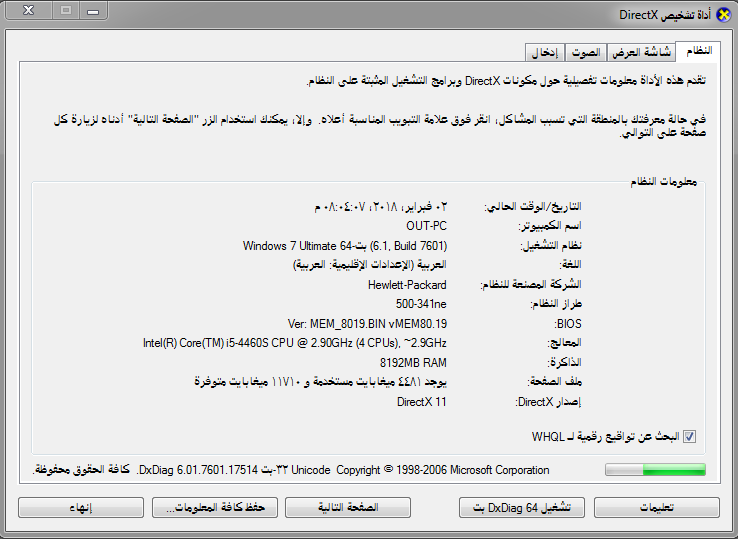Select the computer name OUT-PC

point(426,226)
